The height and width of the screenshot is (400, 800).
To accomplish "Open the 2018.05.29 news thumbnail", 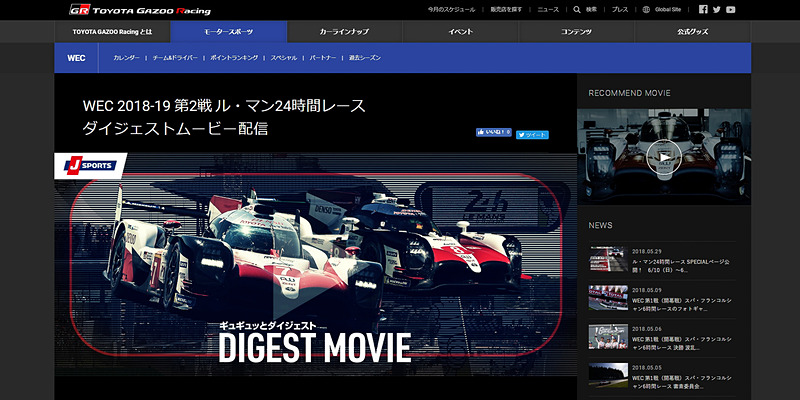I will [x=608, y=259].
